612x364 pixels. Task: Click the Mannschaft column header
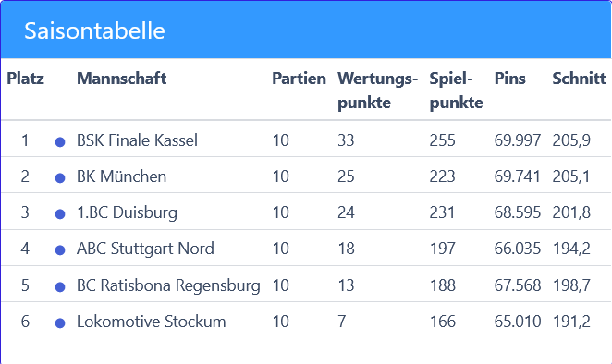(x=121, y=79)
